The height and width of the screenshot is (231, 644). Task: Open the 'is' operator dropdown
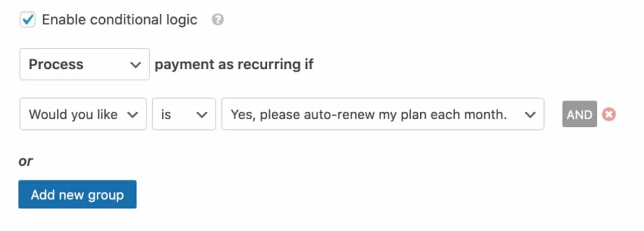(x=184, y=114)
